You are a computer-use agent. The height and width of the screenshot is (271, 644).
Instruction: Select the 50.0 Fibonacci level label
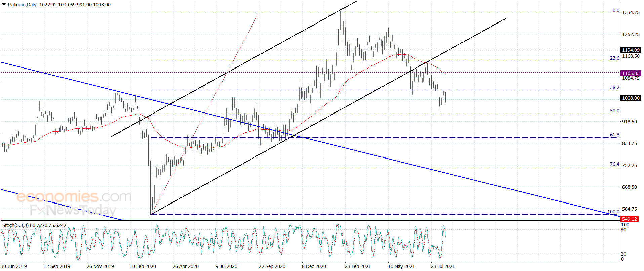pos(615,111)
